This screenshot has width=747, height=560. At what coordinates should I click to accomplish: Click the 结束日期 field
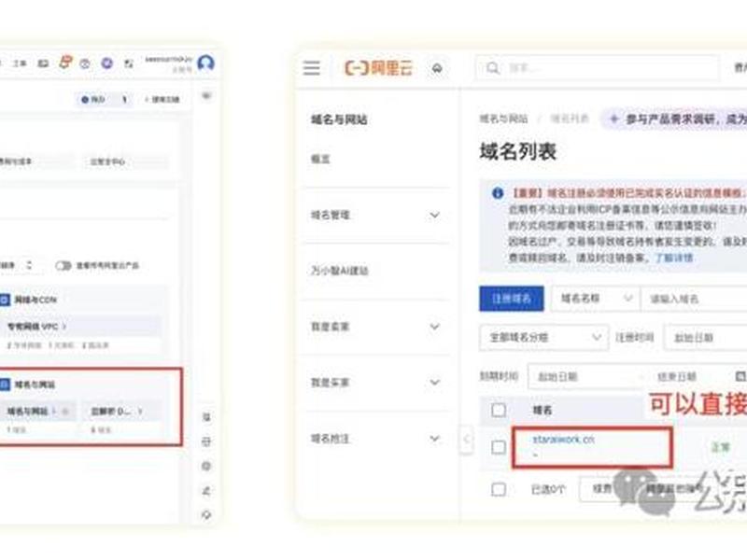678,377
